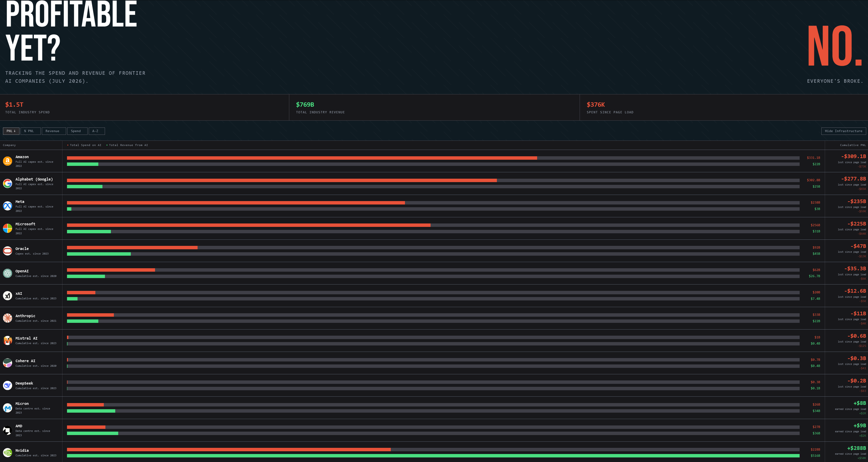This screenshot has width=868, height=462.
Task: Click Oracle's green revenue bar
Action: [99, 254]
